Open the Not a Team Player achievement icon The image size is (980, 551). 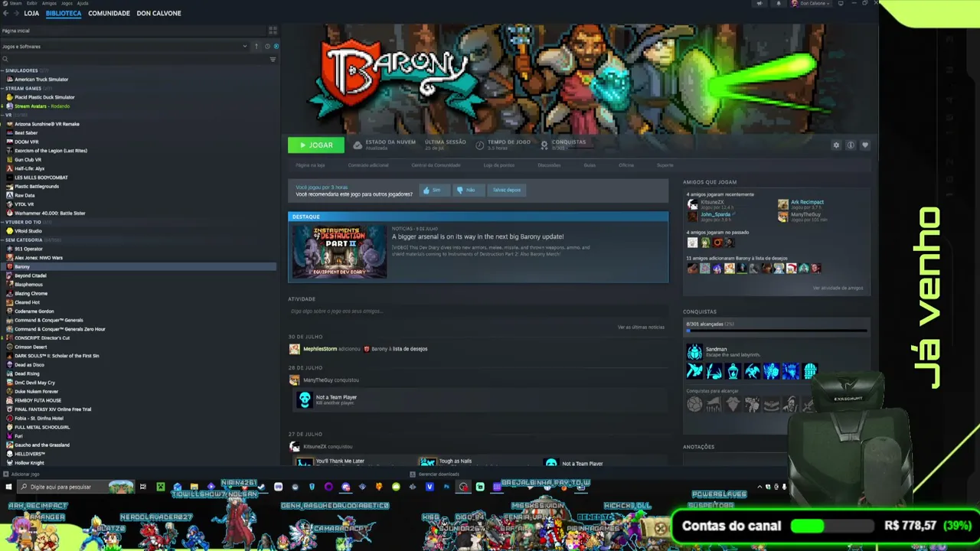coord(305,399)
